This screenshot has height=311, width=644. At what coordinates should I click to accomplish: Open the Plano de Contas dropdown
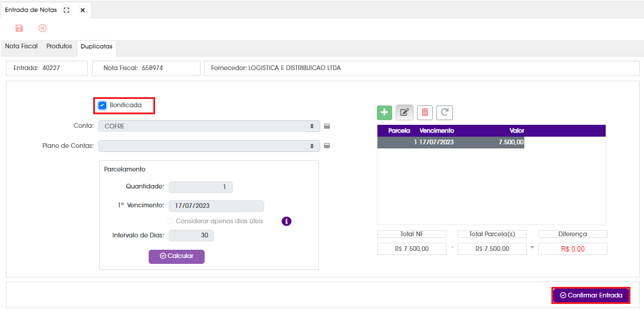tap(209, 145)
